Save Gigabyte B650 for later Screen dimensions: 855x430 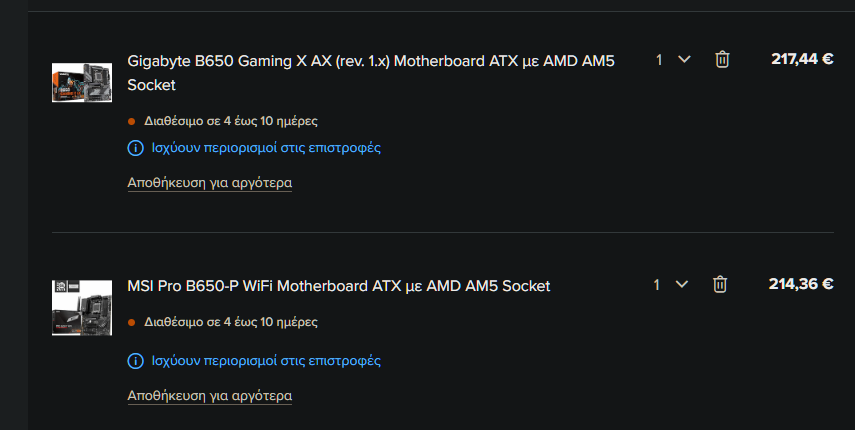[x=209, y=183]
